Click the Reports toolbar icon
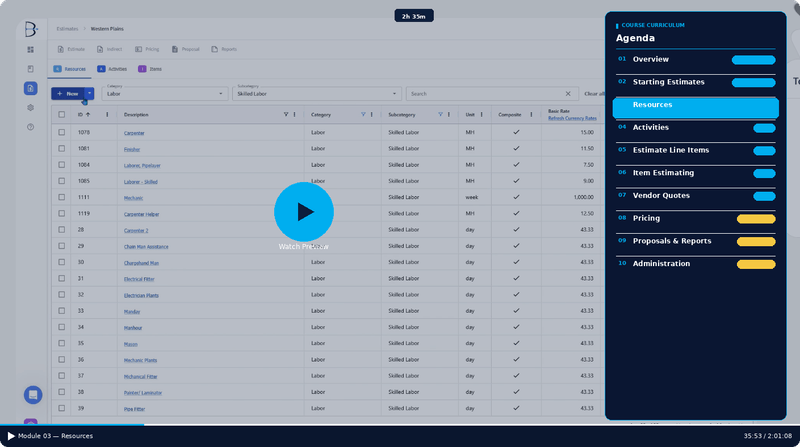 (x=215, y=49)
